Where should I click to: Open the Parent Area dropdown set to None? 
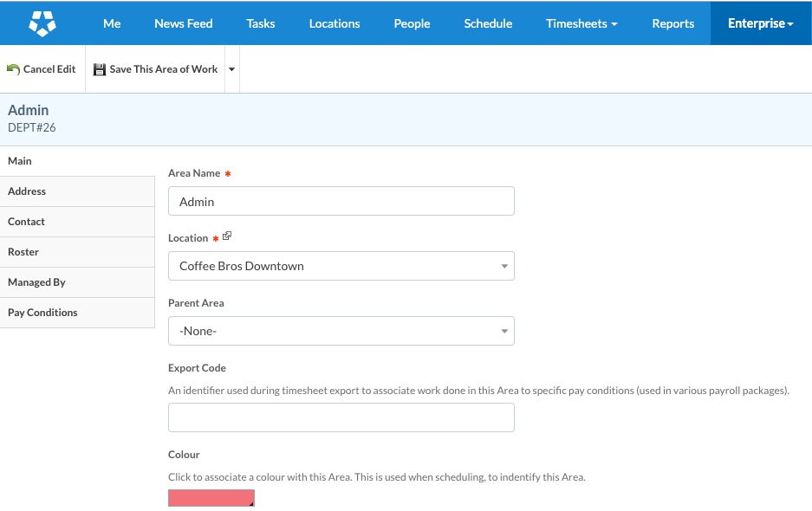point(341,331)
